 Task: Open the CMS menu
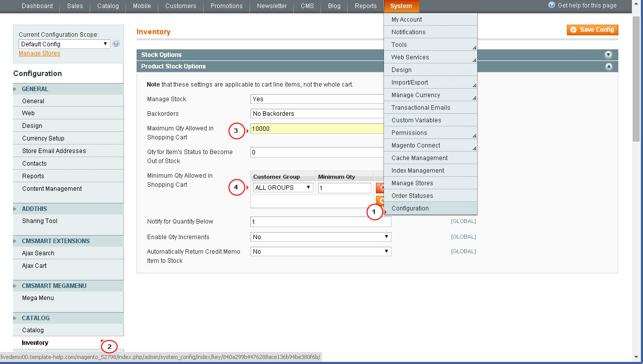[307, 6]
